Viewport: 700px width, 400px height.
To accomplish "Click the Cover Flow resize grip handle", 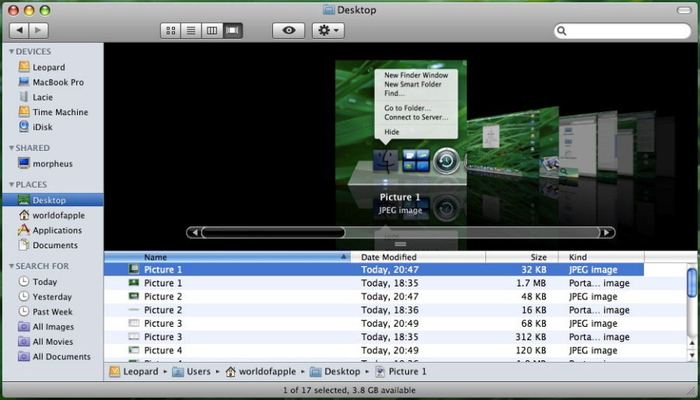I will tap(400, 244).
